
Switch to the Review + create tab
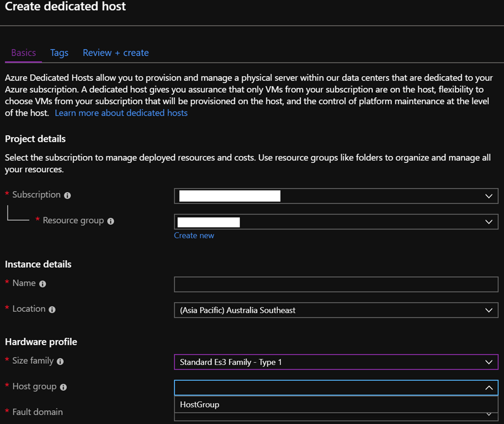(x=115, y=52)
